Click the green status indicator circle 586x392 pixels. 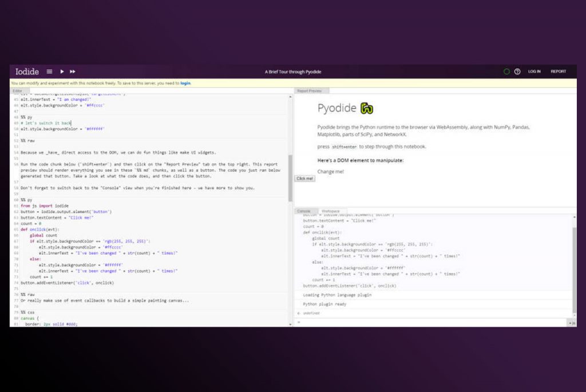coord(506,71)
